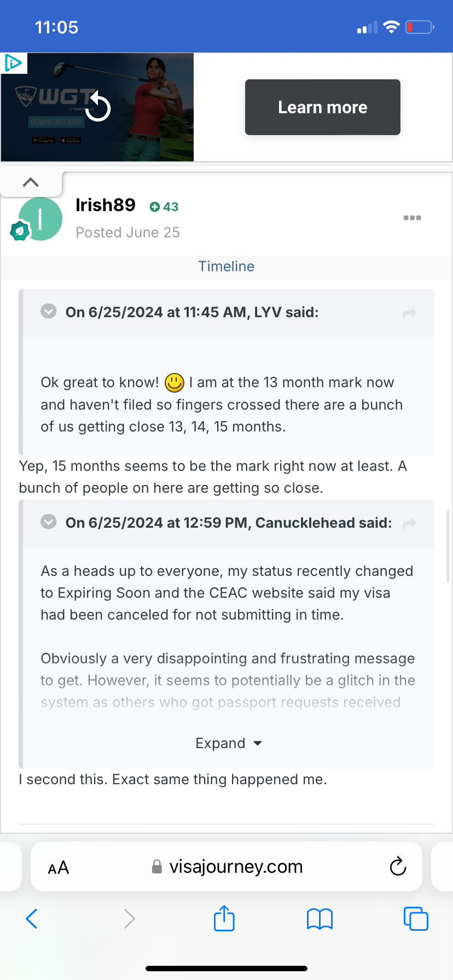This screenshot has height=980, width=453.
Task: Tap the upward chevron tab above post
Action: click(x=31, y=182)
